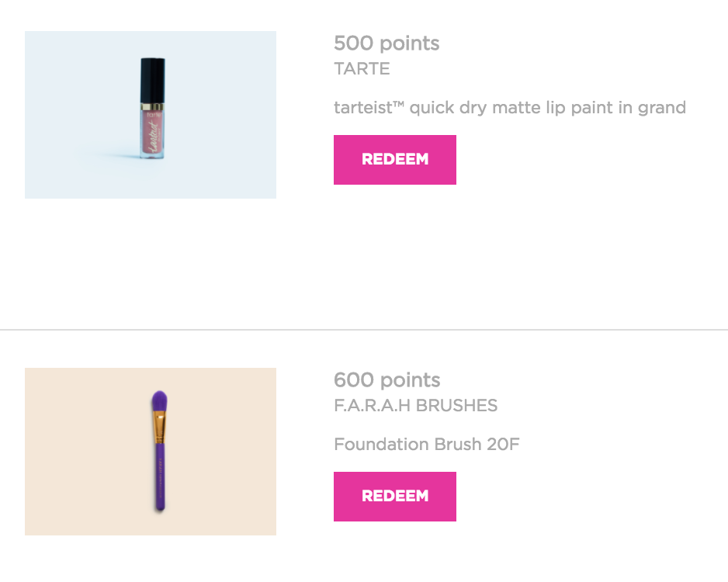The width and height of the screenshot is (728, 582).
Task: Open the Tarte lip paint product image
Action: [151, 115]
